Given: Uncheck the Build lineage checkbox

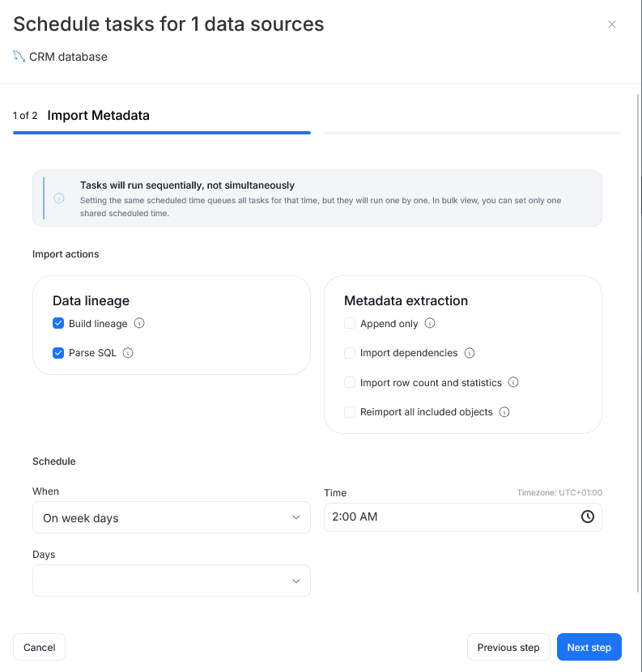Looking at the screenshot, I should [58, 323].
